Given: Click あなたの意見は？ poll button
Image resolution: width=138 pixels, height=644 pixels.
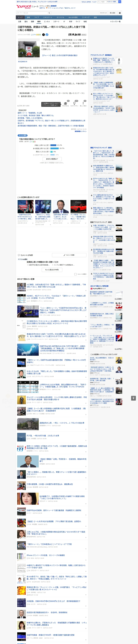Looking at the screenshot, I should (x=52, y=159).
